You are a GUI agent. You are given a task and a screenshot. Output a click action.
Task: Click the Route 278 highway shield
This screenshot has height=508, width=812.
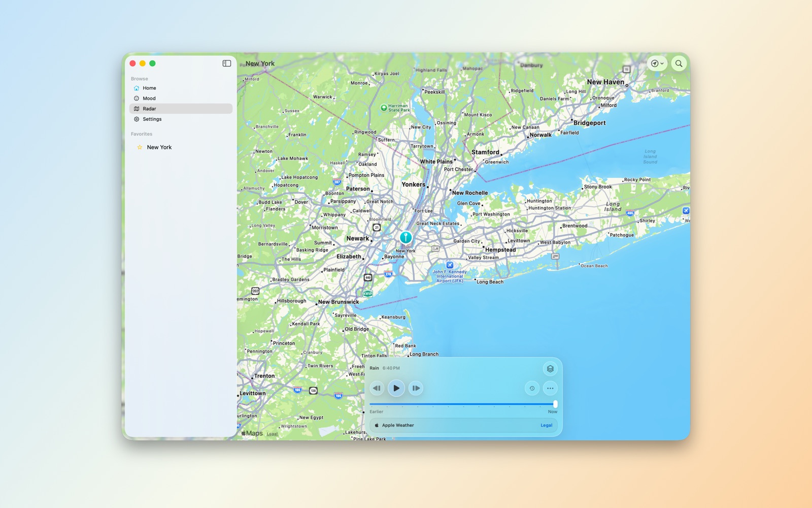pyautogui.click(x=388, y=274)
